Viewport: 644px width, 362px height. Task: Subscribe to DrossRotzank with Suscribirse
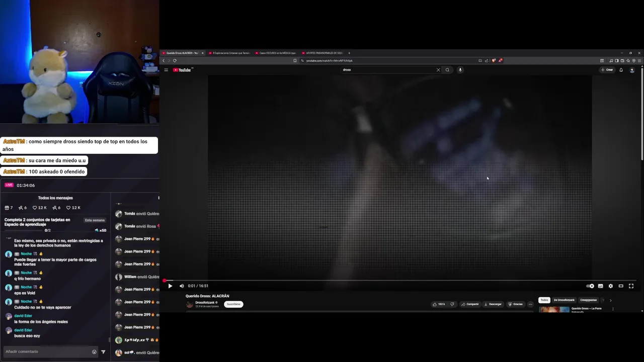[233, 304]
